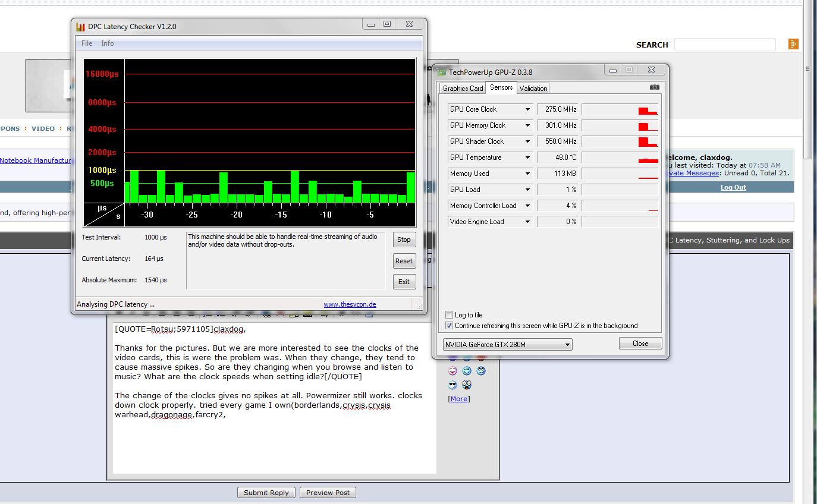Click the Preview Post button
This screenshot has height=504, width=817.
tap(328, 492)
